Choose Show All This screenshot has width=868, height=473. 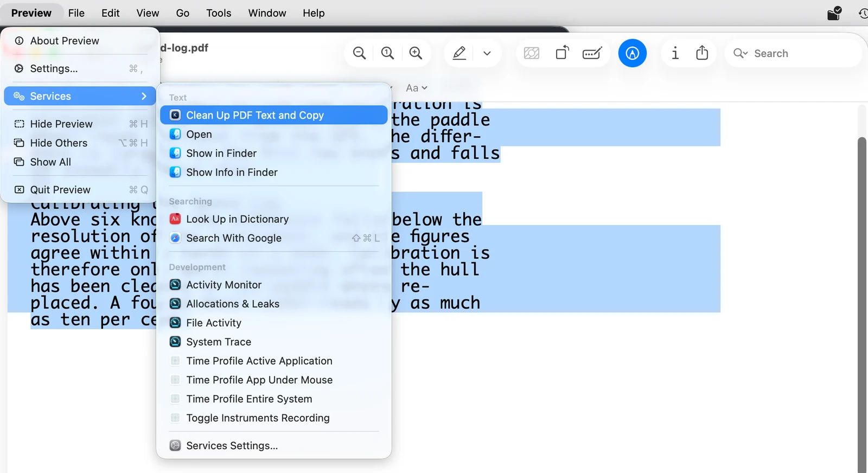(x=80, y=162)
